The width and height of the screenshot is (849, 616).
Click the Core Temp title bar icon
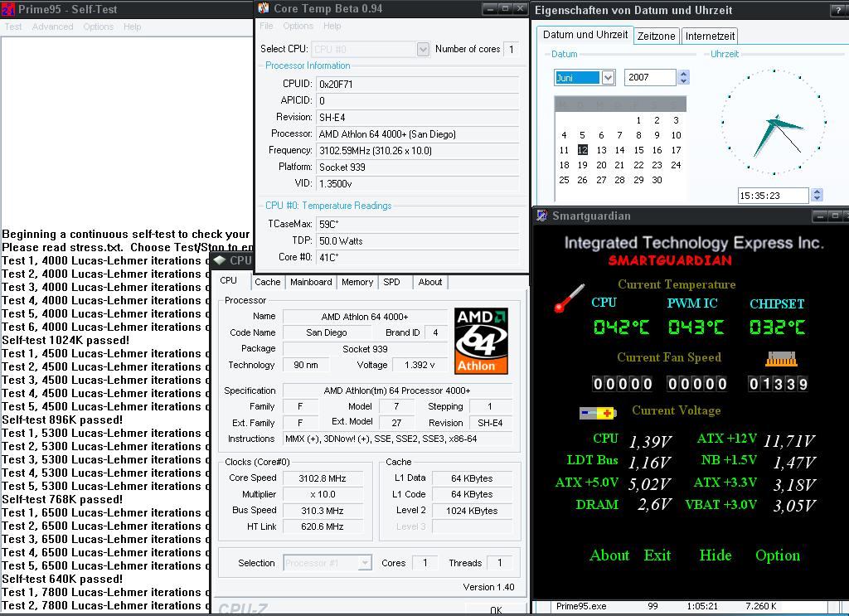pos(264,8)
